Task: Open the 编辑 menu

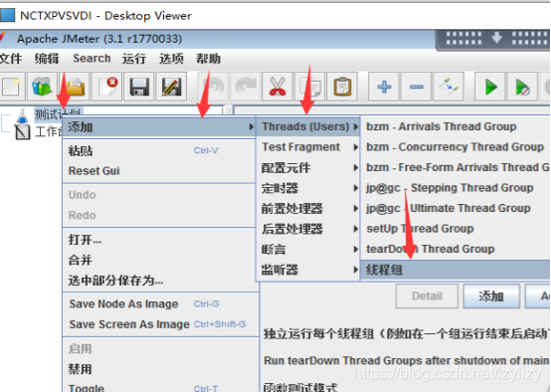Action: pos(47,59)
